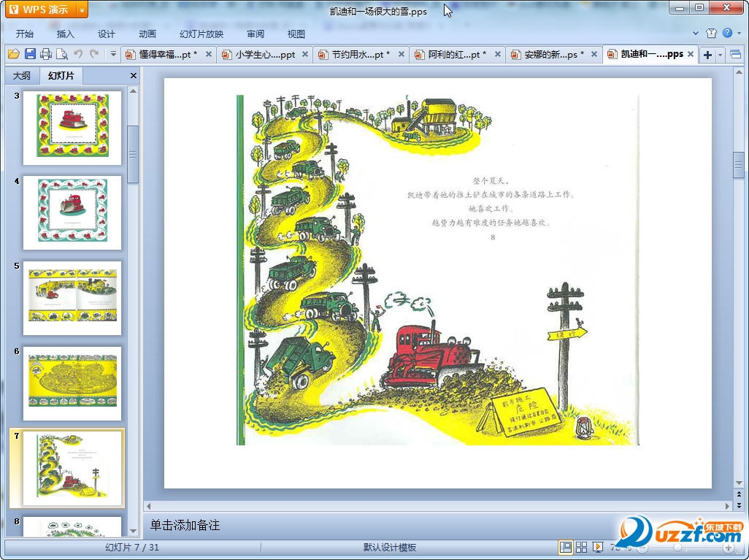Screen dimensions: 749x560
Task: Open the 设计 ribbon tab
Action: 106,34
